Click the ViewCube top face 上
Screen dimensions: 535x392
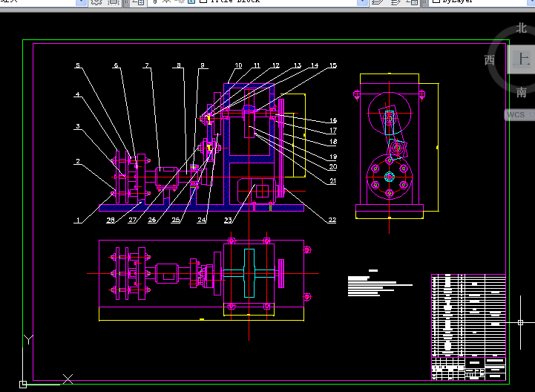(521, 61)
